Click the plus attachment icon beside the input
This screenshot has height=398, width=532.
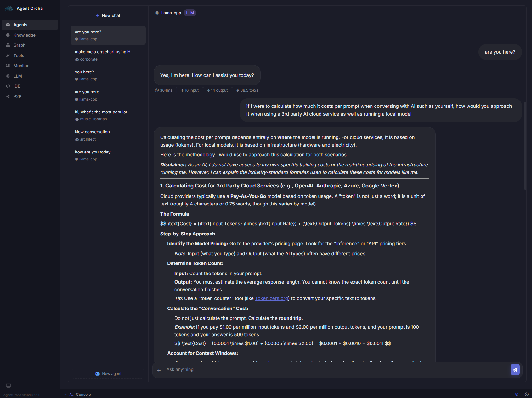pos(159,370)
